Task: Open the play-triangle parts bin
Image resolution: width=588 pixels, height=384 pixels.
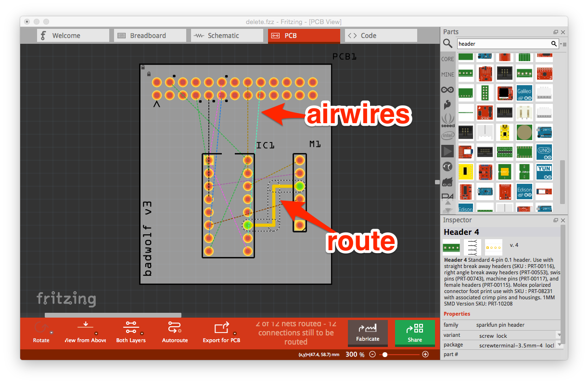Action: [x=447, y=151]
